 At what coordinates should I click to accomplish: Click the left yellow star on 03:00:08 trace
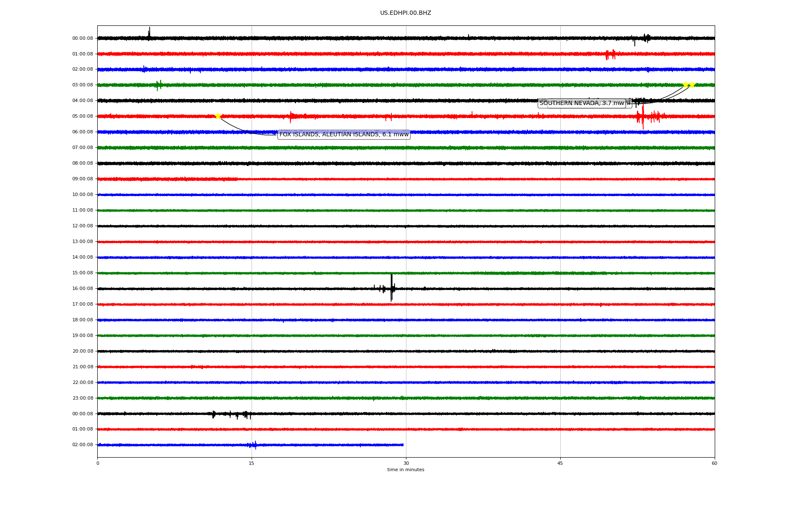coord(686,85)
